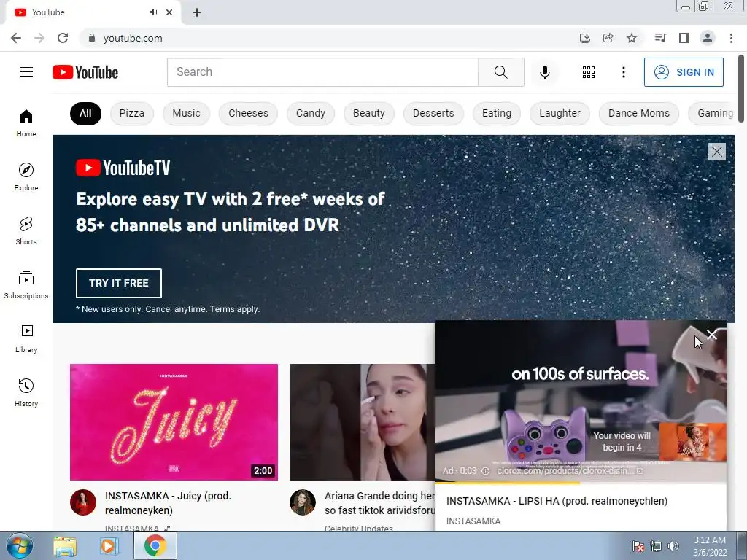747x560 pixels.
Task: Click the share page icon
Action: (x=608, y=38)
